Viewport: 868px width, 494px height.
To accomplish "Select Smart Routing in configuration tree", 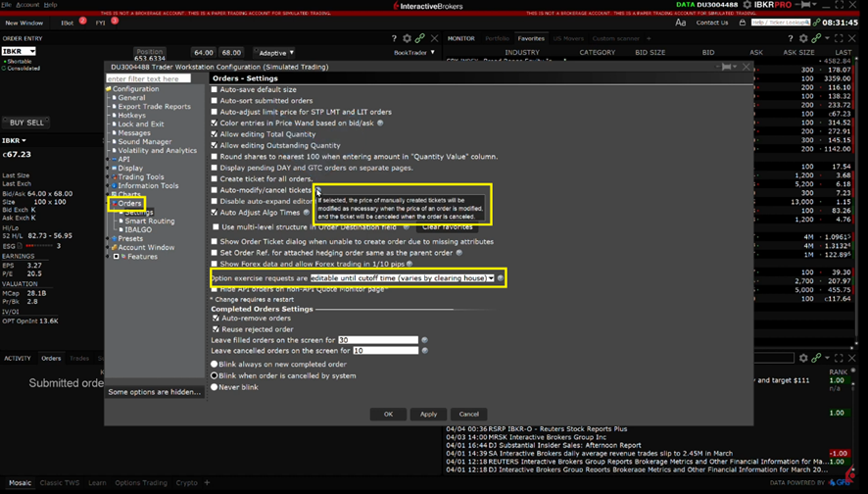I will coord(149,222).
